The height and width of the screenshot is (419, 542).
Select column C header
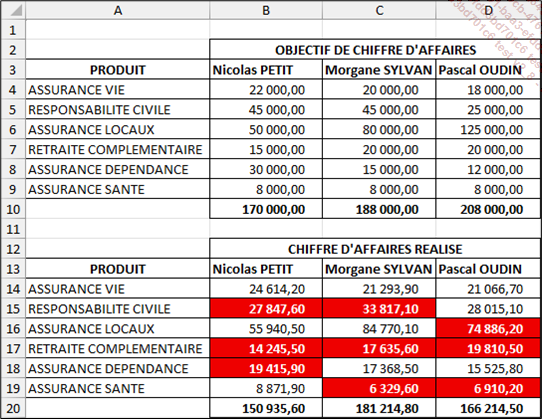point(379,10)
